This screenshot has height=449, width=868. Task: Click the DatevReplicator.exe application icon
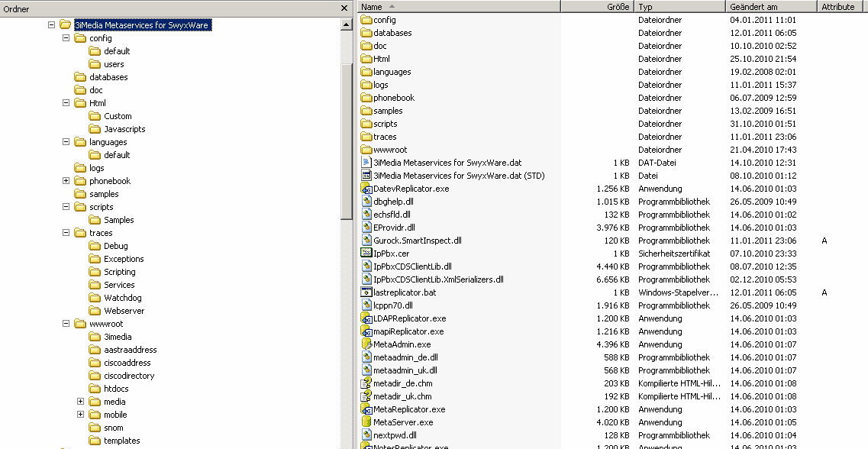[366, 189]
